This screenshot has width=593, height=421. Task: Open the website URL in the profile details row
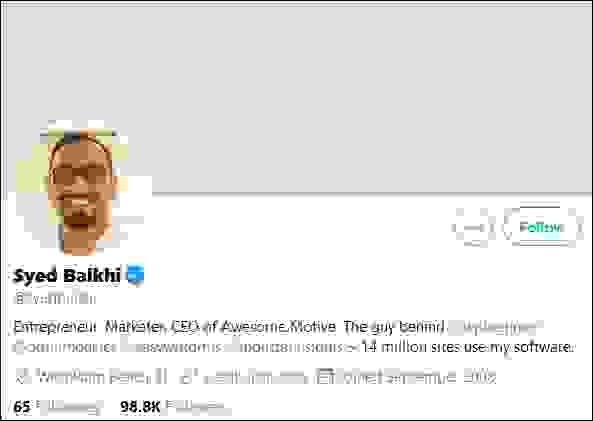point(253,378)
